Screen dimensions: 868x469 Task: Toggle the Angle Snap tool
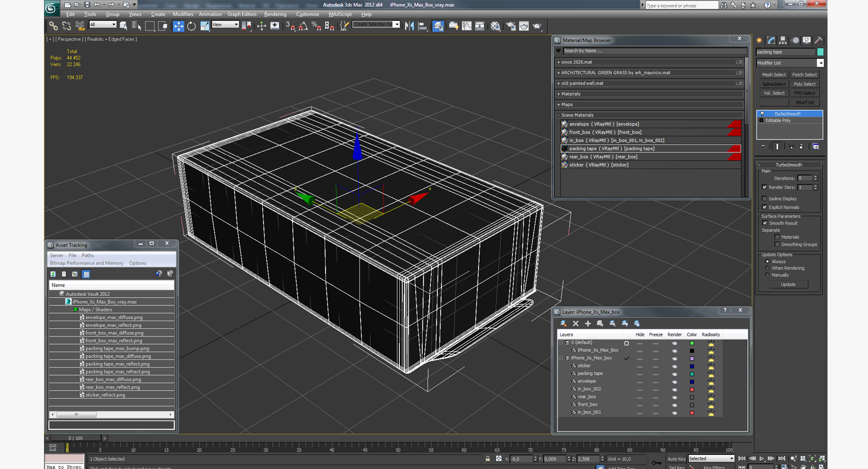(303, 26)
